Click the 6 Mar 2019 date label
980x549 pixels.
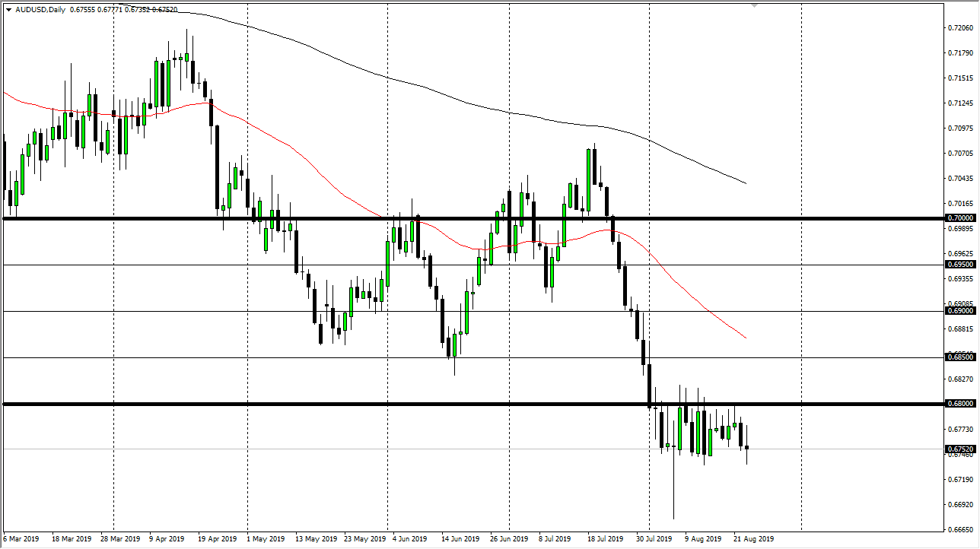[21, 538]
